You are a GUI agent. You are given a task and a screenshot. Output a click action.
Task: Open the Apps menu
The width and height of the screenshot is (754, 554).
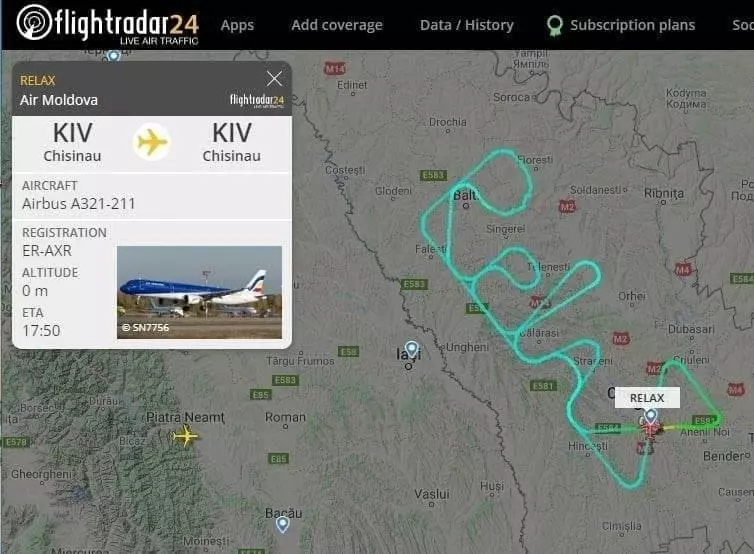(237, 25)
